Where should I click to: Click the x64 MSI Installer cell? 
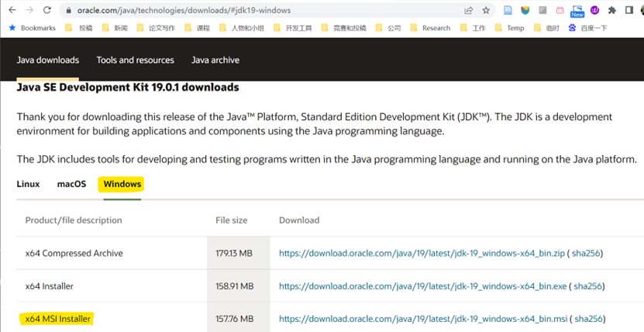click(57, 319)
